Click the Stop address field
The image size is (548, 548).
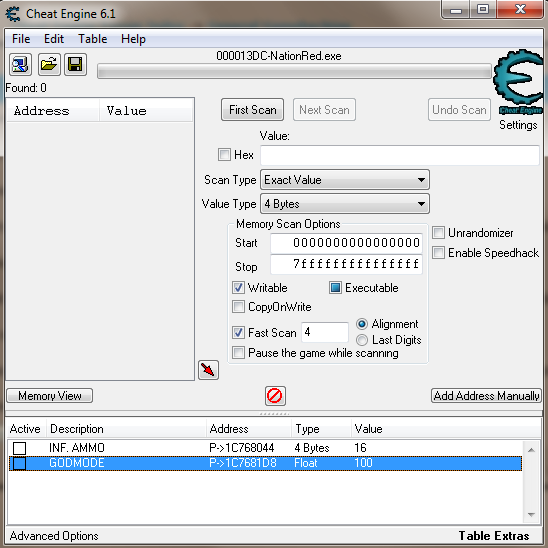click(x=346, y=264)
